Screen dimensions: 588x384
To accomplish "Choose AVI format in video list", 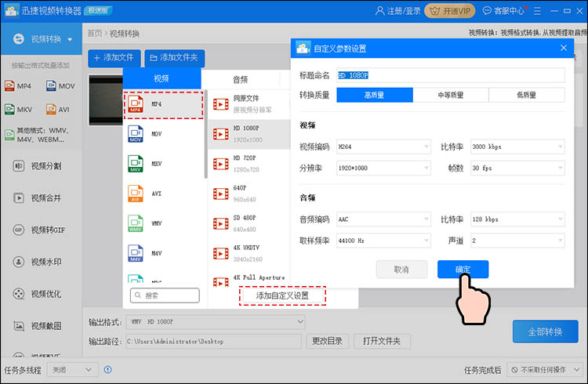I will click(164, 194).
